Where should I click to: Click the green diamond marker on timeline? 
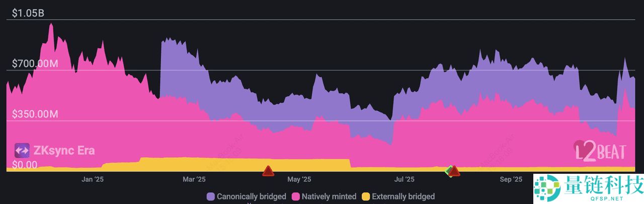coord(449,171)
